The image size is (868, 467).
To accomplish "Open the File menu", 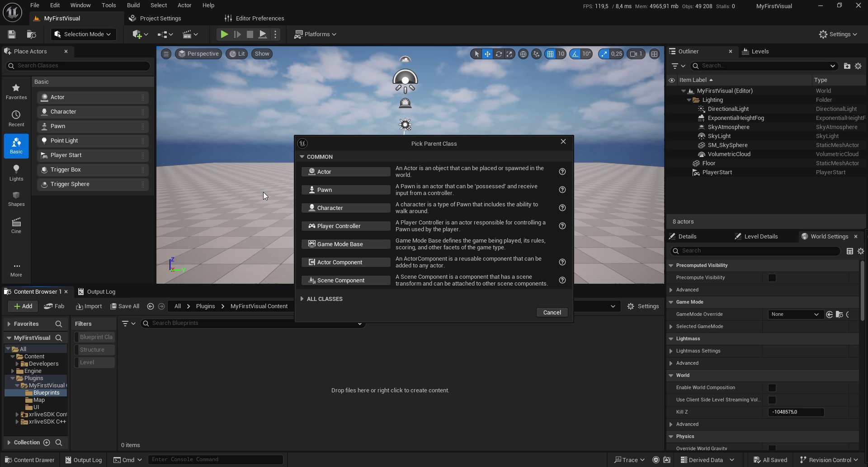I will click(x=35, y=5).
